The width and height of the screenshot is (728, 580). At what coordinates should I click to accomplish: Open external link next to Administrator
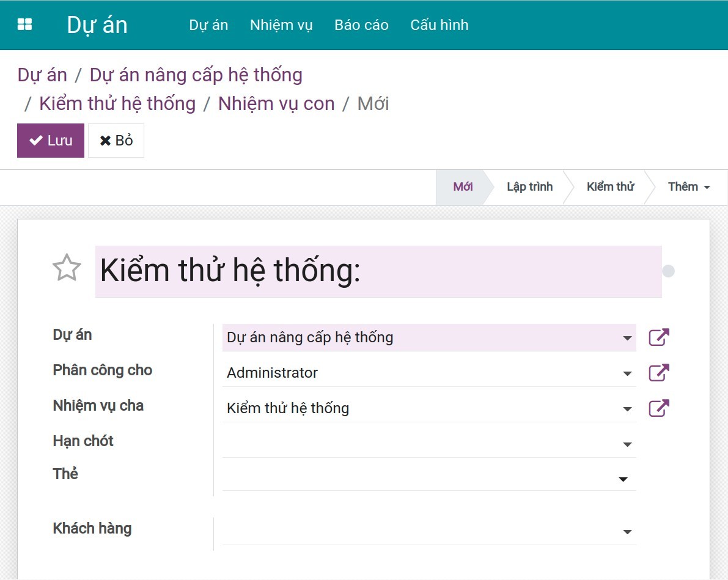click(658, 372)
